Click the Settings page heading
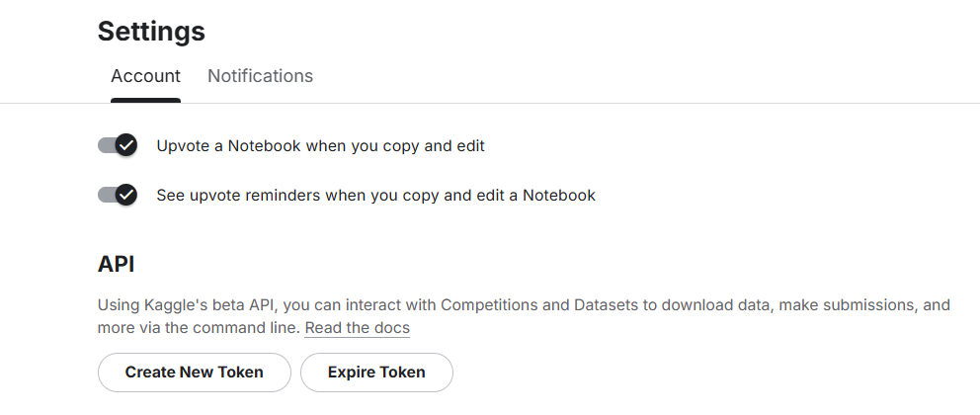Screen dimensions: 980x415 pos(151,32)
